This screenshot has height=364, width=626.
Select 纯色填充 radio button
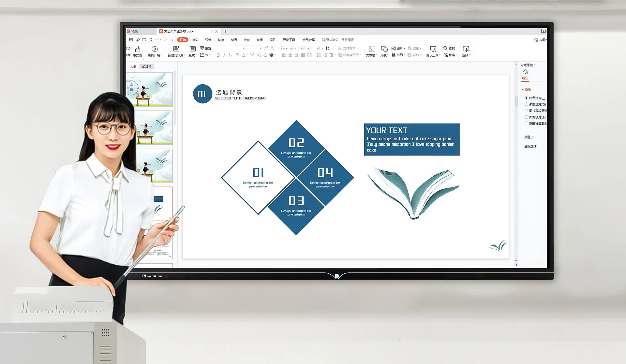(526, 98)
